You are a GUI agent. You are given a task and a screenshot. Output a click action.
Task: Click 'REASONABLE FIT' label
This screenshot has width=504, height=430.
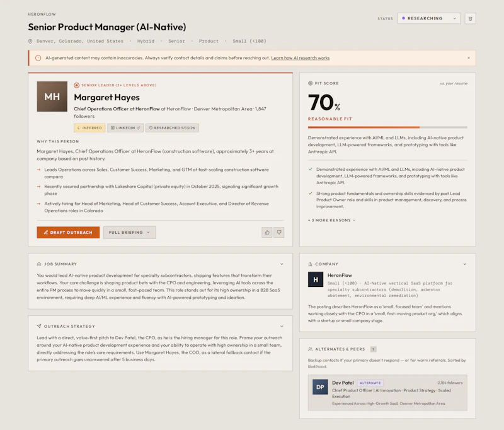pyautogui.click(x=329, y=119)
